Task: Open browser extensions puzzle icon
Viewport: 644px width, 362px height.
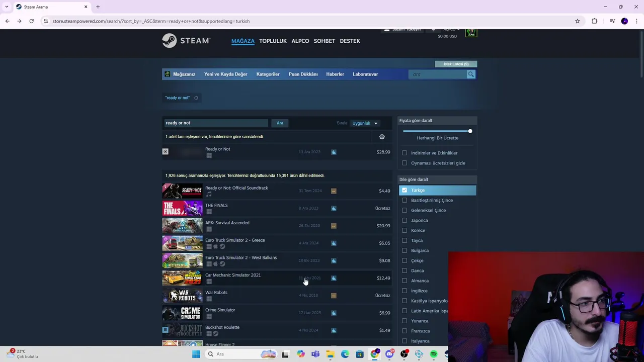Action: (595, 21)
